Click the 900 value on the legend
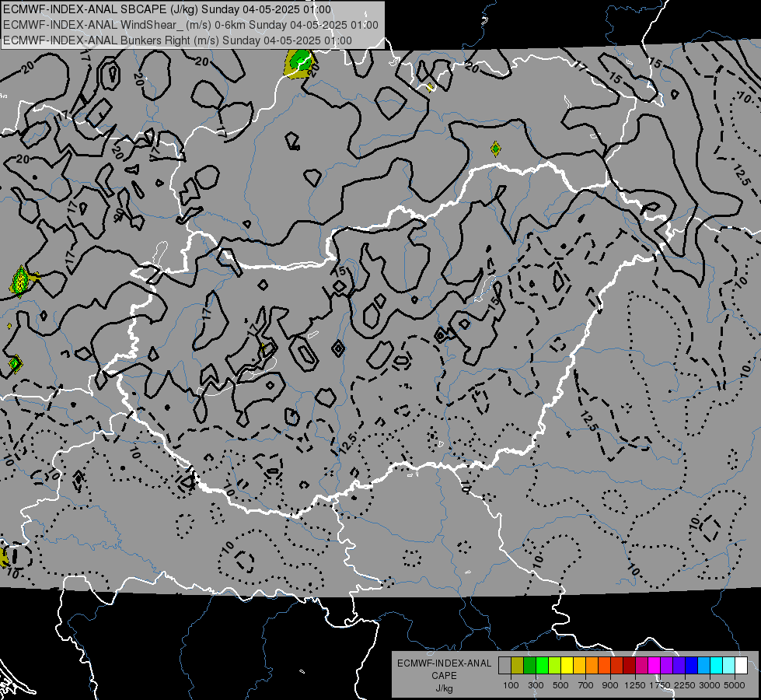761x700 pixels. pos(610,685)
